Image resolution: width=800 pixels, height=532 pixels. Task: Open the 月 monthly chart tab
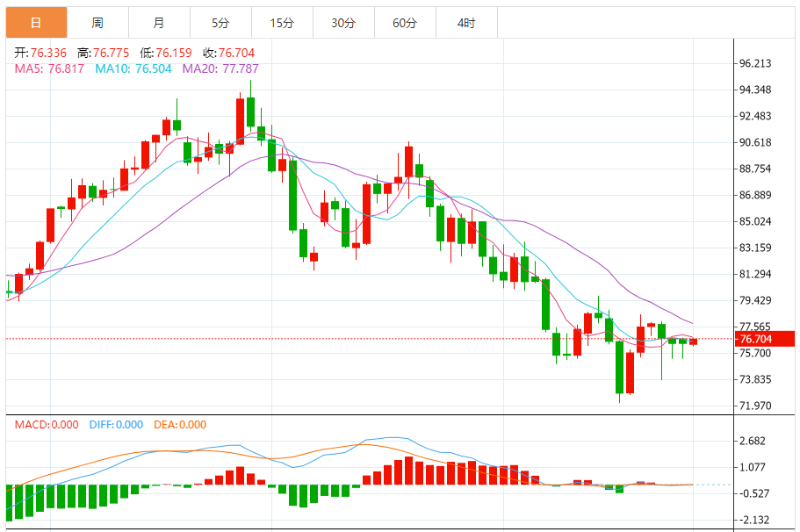pyautogui.click(x=159, y=23)
